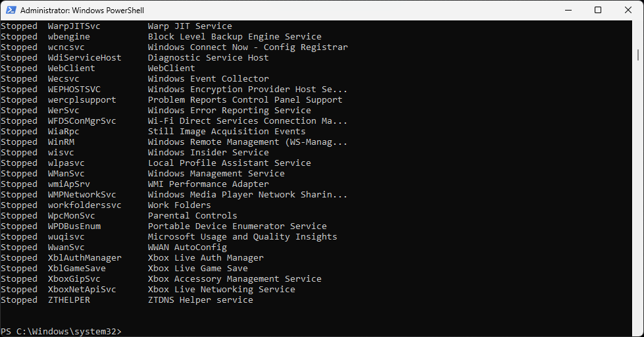The width and height of the screenshot is (644, 337).
Task: Click the "Parental Controls" display name
Action: coord(192,216)
